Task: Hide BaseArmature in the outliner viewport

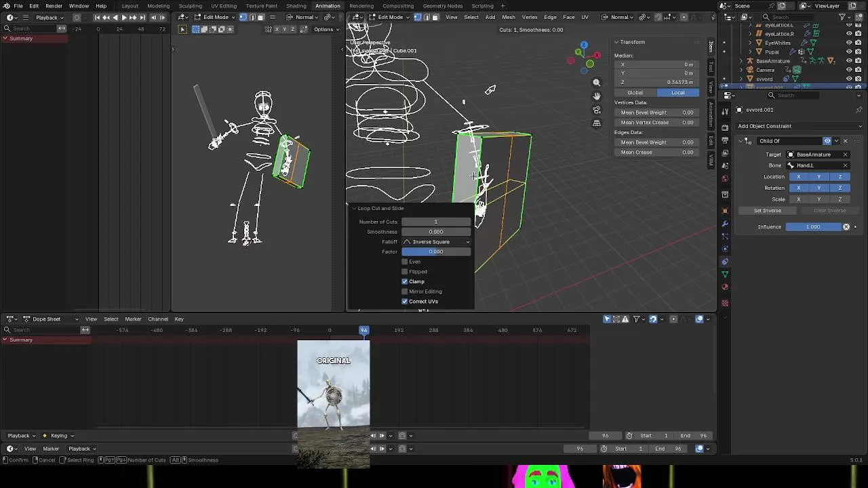Action: tap(849, 61)
